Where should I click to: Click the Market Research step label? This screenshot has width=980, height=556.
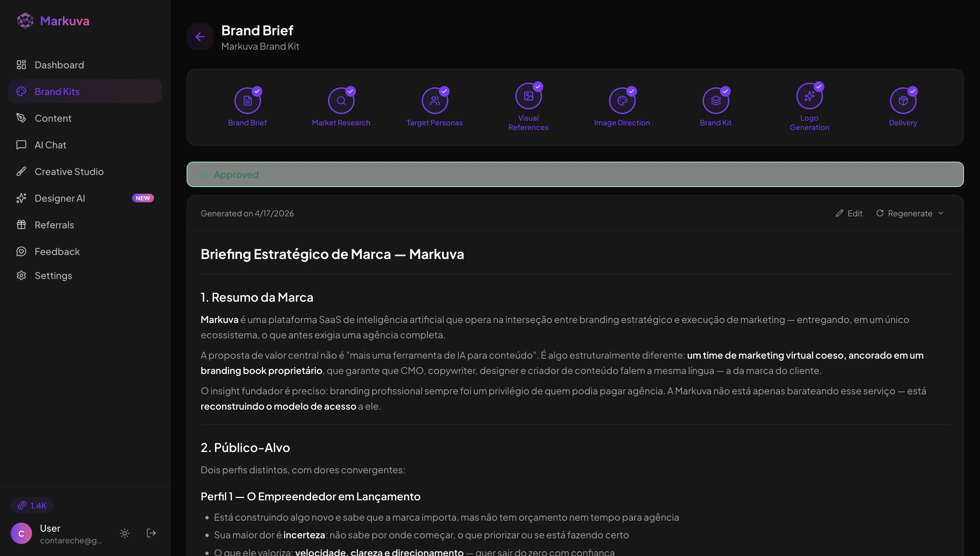[341, 123]
